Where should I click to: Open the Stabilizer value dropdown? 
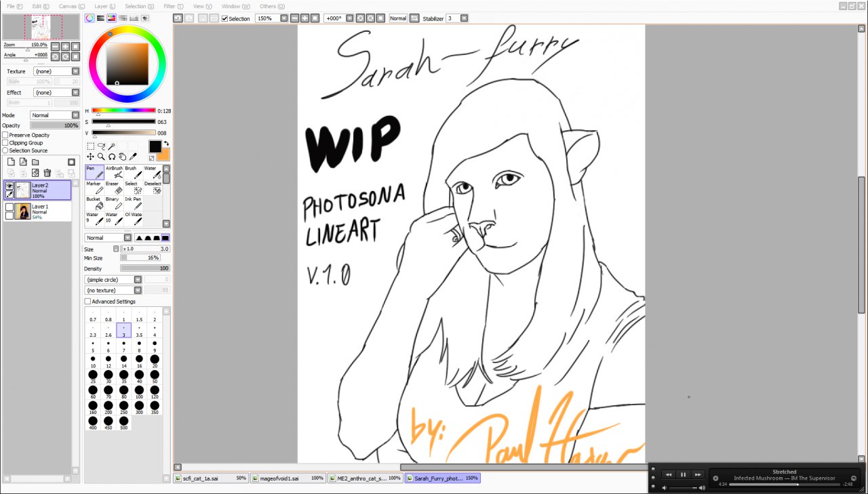464,18
